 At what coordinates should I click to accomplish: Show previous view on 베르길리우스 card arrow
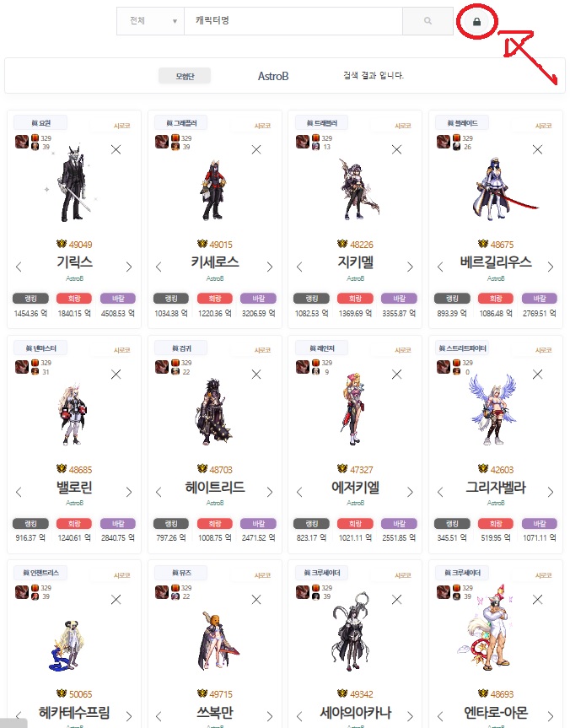point(440,267)
